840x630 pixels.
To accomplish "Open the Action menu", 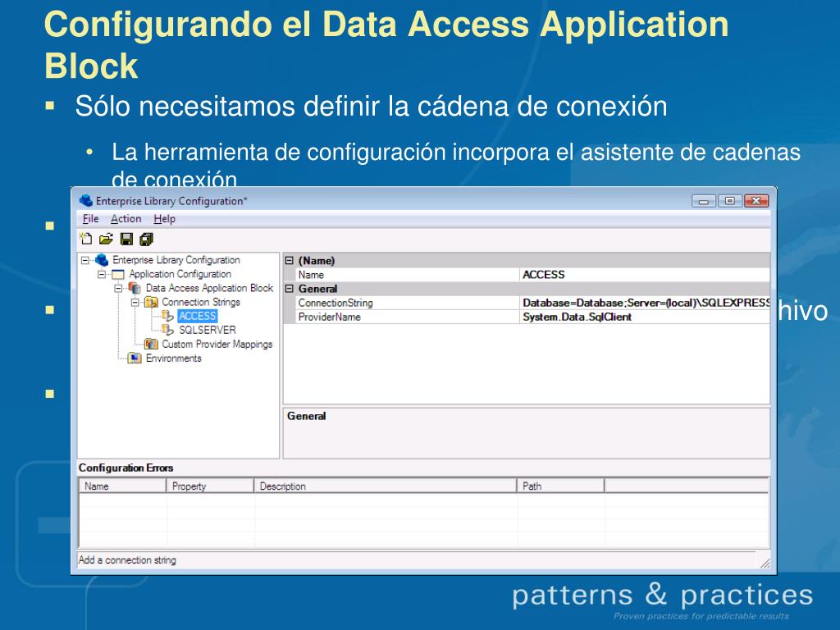I will pyautogui.click(x=126, y=218).
